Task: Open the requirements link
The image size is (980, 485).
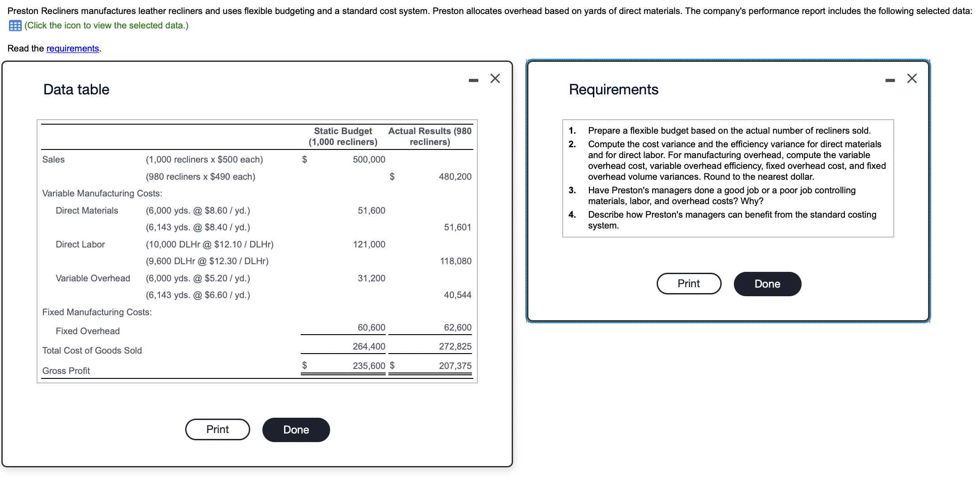Action: pyautogui.click(x=72, y=48)
